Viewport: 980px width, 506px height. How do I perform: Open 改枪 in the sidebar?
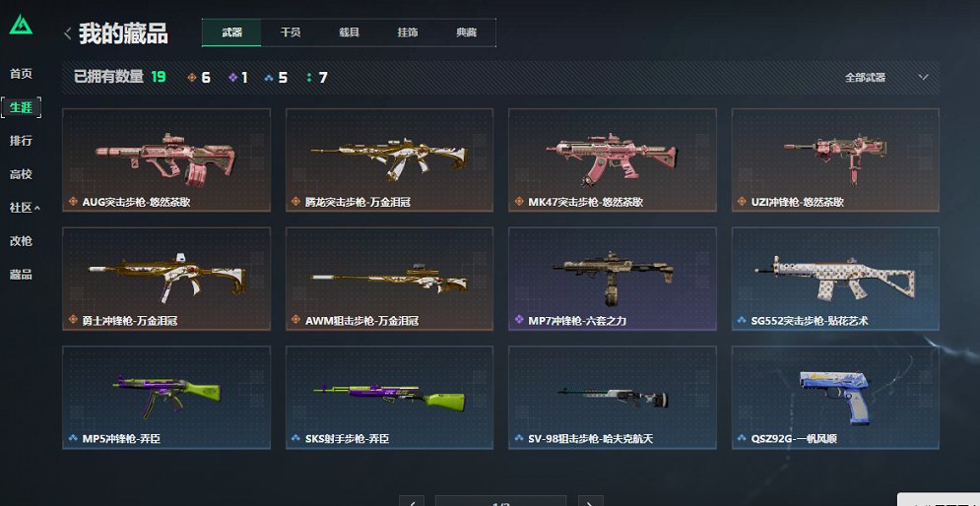22,241
